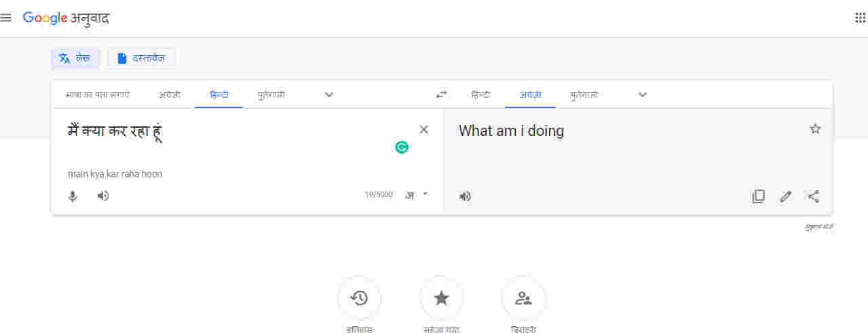Open the Hindi input tools dropdown
The height and width of the screenshot is (333, 868).
click(417, 194)
